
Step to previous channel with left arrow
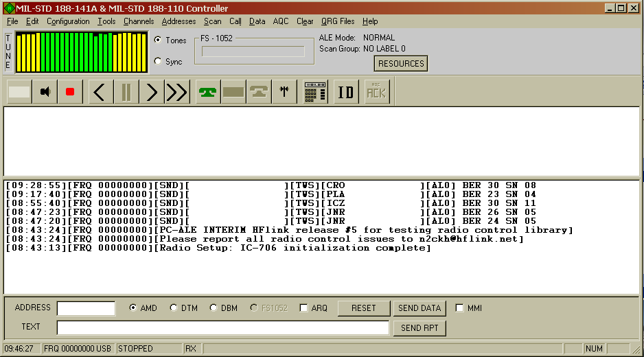pyautogui.click(x=100, y=92)
